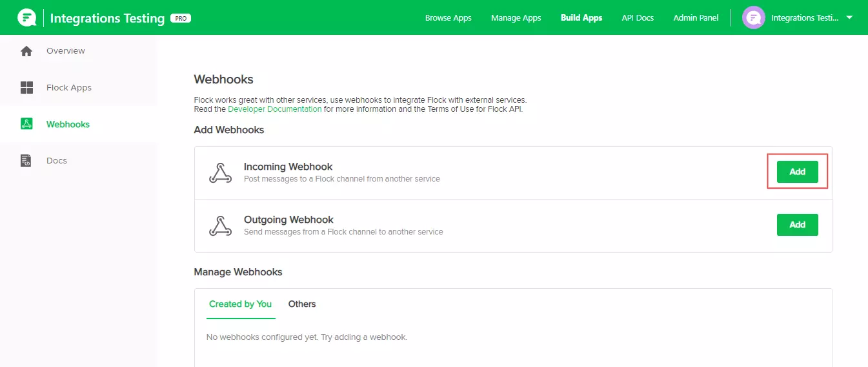This screenshot has height=367, width=868.
Task: Open Browse Apps in the top navigation
Action: 448,18
